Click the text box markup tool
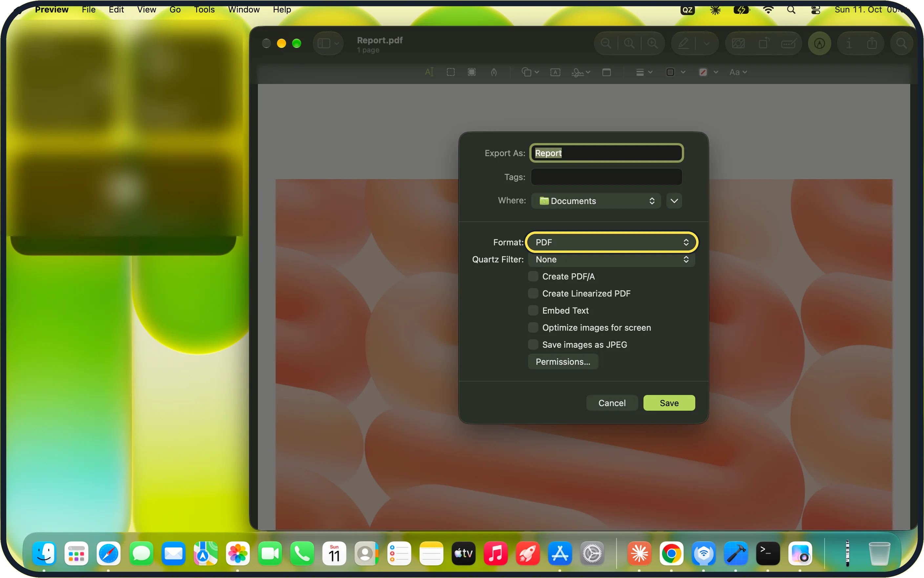The height and width of the screenshot is (578, 924). 555,72
